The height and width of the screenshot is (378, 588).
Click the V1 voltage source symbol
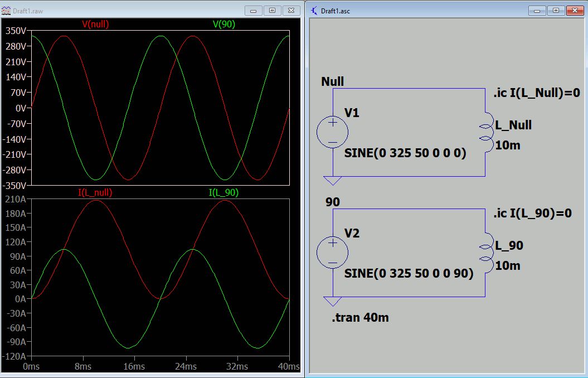[x=332, y=132]
